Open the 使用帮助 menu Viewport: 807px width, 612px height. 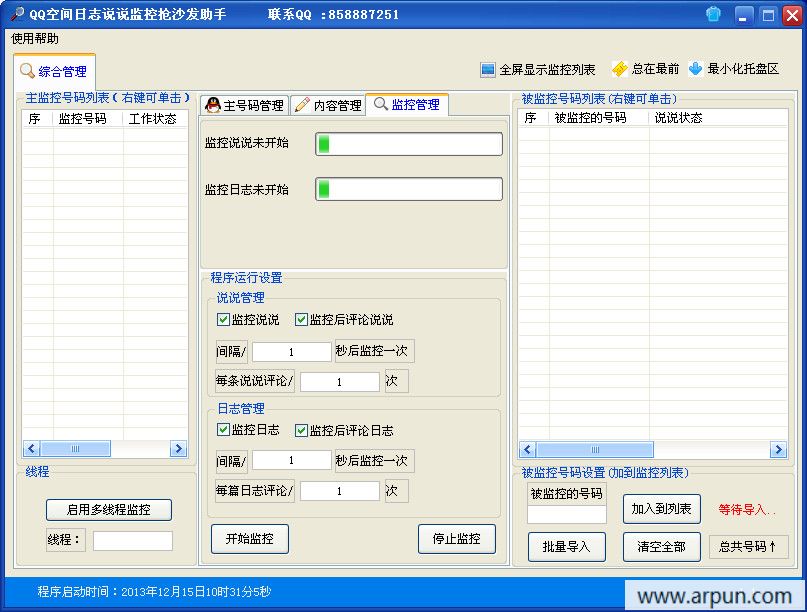(35, 39)
